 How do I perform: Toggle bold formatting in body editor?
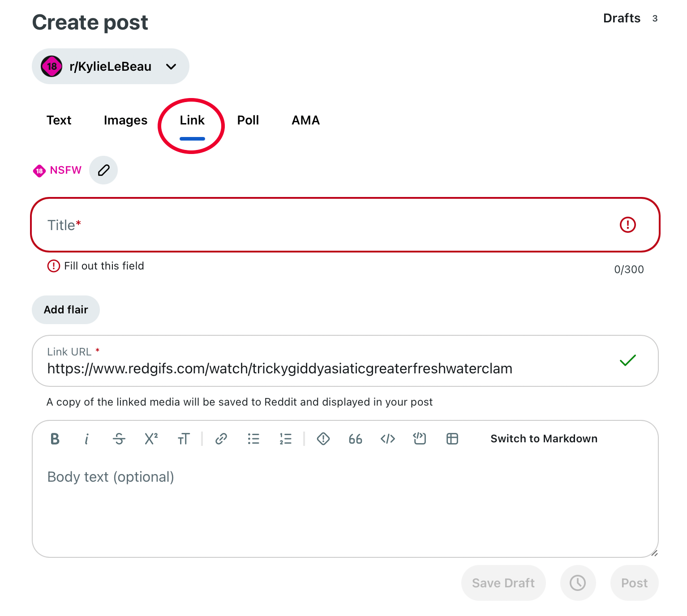point(55,439)
